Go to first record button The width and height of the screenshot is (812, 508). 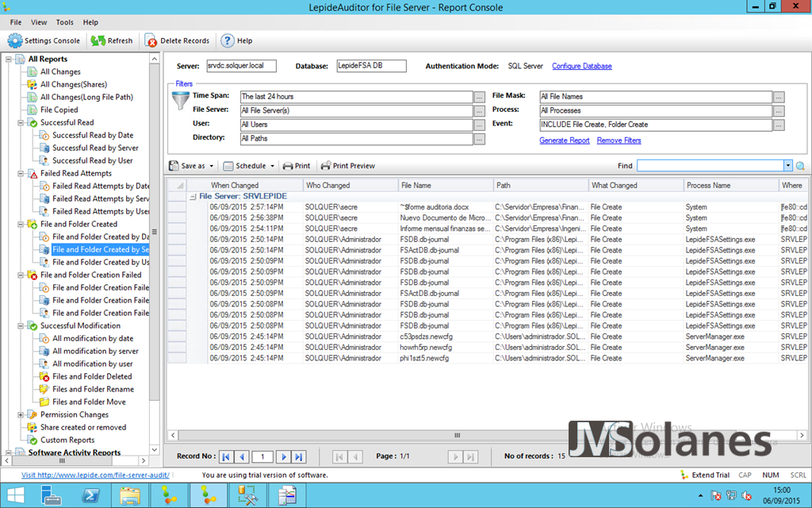click(226, 456)
